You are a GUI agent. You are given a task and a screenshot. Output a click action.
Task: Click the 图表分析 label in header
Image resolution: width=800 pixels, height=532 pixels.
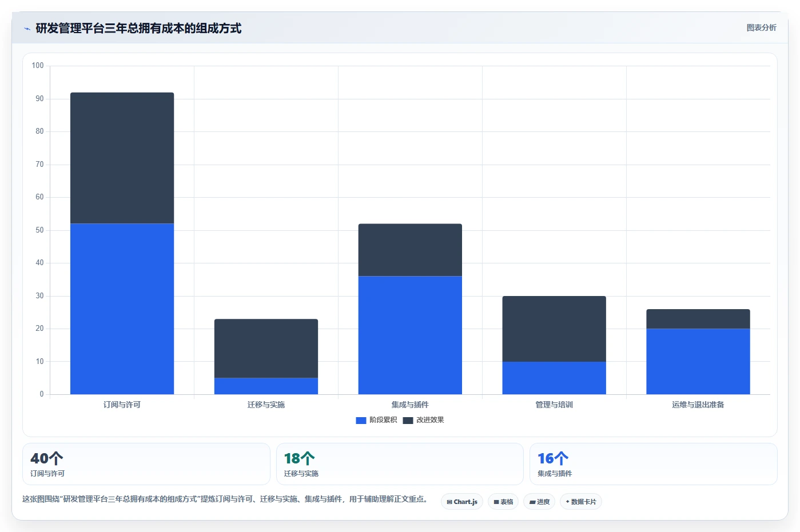pyautogui.click(x=761, y=27)
